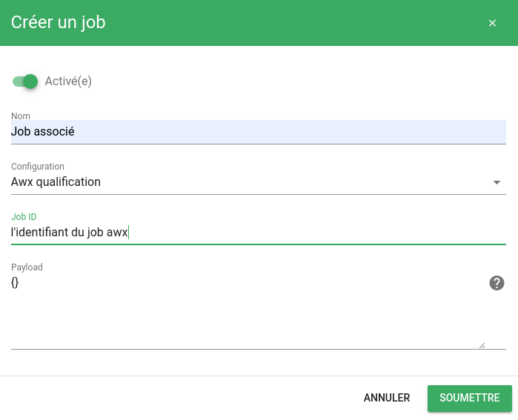Toggle the Activé(e) switch off
Viewport: 518px width, 420px height.
click(x=25, y=81)
